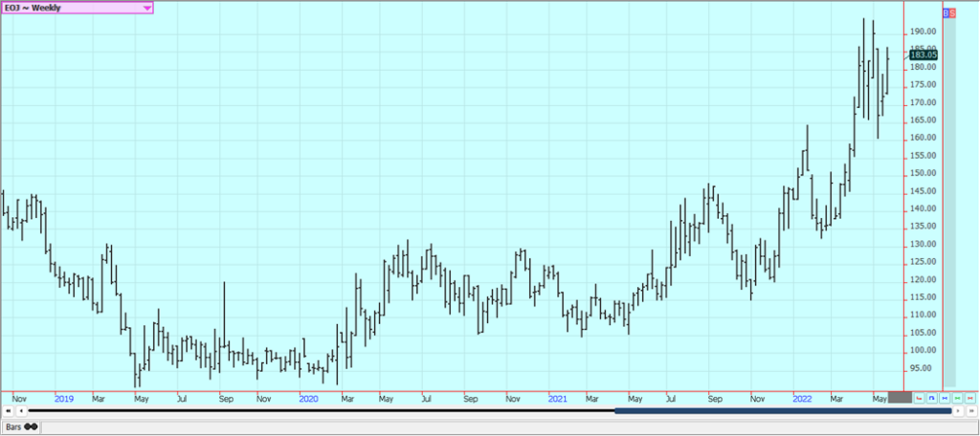Click the first red time-axis tool icon
The image size is (980, 436).
point(918,397)
